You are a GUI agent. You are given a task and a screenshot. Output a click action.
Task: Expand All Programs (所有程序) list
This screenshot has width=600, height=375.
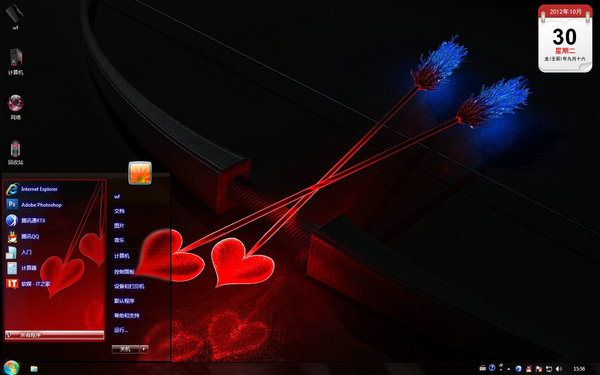point(54,335)
